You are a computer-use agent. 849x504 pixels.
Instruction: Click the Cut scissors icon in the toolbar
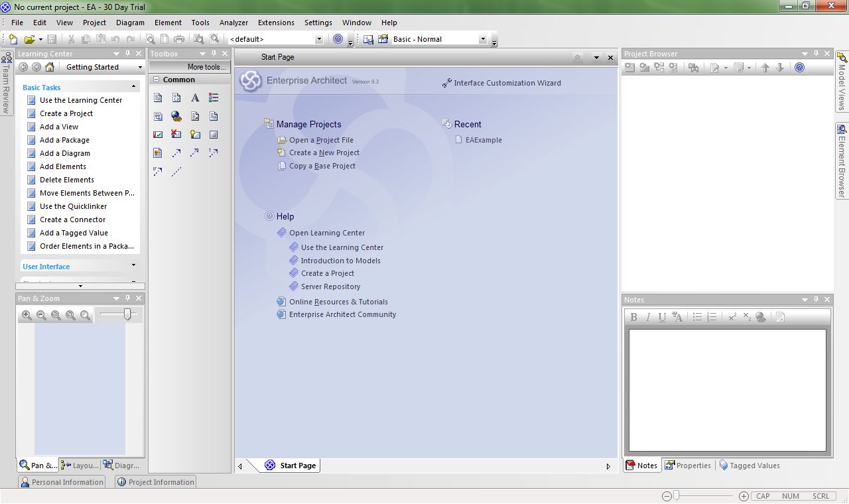pos(71,39)
